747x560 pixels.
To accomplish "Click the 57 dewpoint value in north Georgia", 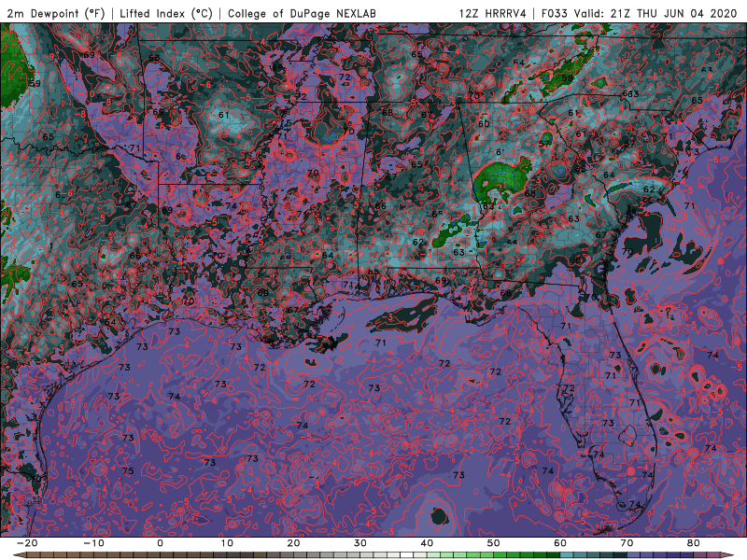I will 544,144.
